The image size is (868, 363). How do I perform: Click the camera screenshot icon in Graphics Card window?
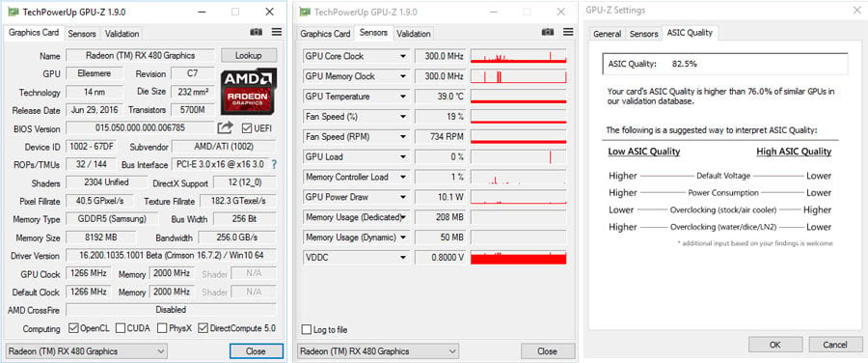256,33
